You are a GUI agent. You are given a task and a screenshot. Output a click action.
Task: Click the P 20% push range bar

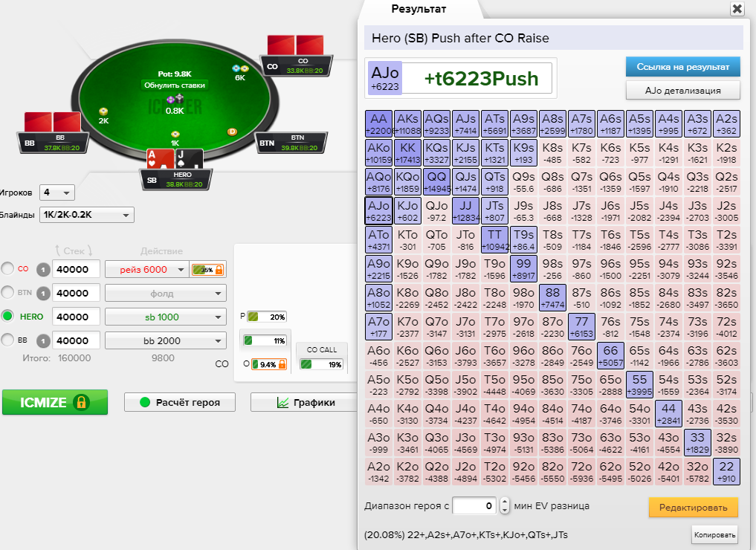tap(267, 317)
